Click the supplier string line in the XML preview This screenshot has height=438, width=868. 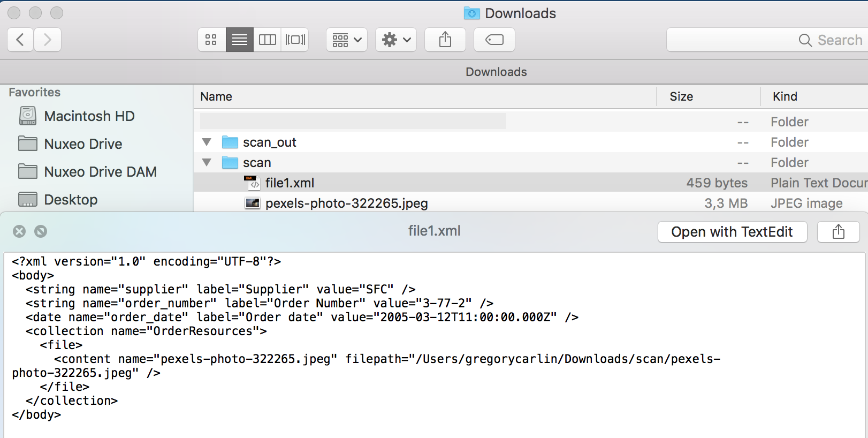point(220,289)
